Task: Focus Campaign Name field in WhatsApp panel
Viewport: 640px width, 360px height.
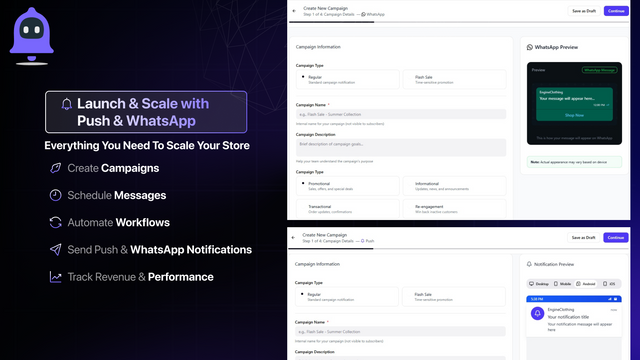Action: point(401,114)
